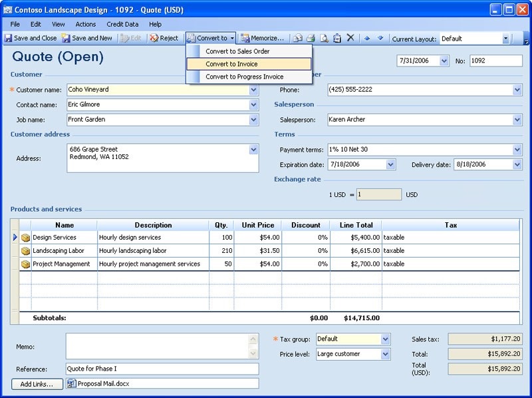Image resolution: width=532 pixels, height=398 pixels.
Task: Click the export to Word icon
Action: pos(337,38)
